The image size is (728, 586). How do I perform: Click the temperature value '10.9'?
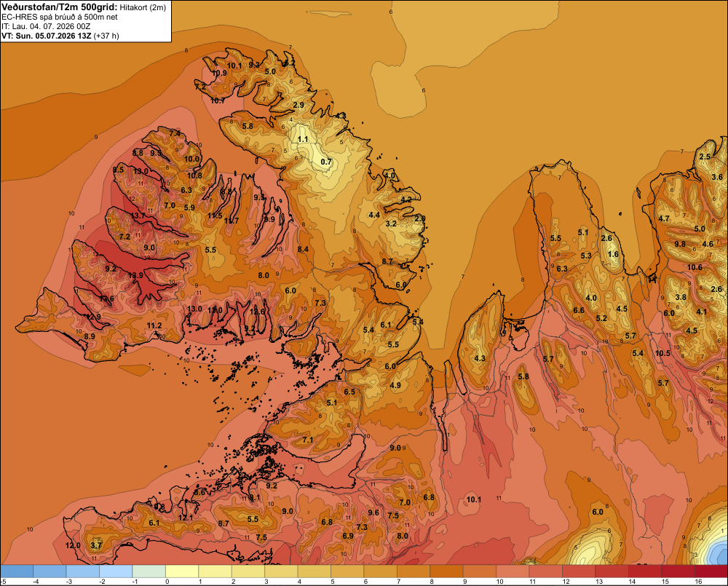coord(220,73)
